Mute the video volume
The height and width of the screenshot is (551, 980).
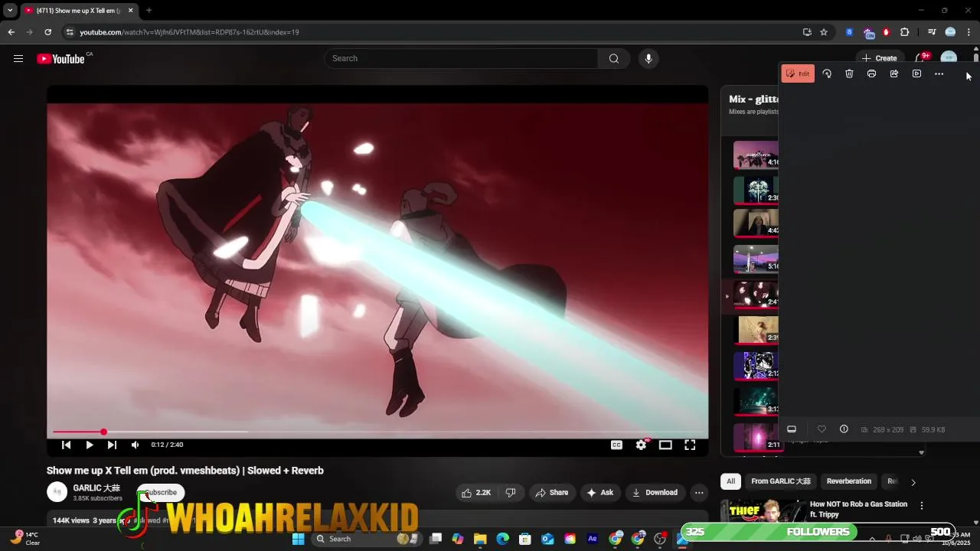coord(136,445)
